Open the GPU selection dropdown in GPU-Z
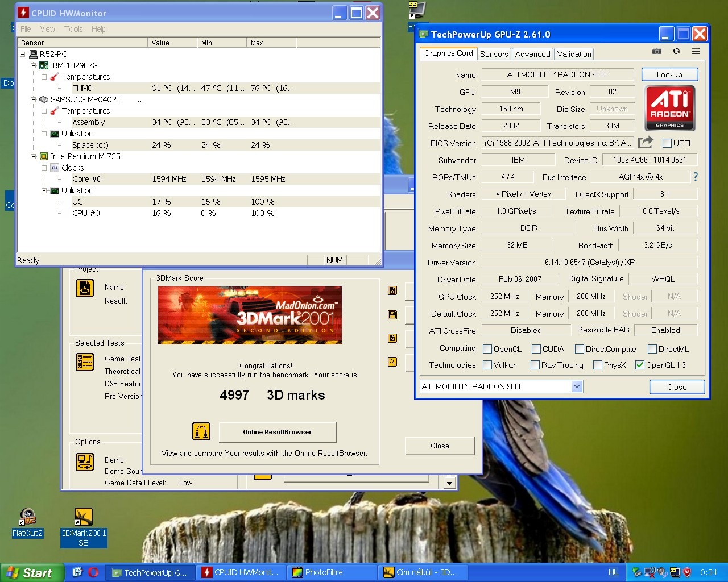The height and width of the screenshot is (582, 728). 577,386
